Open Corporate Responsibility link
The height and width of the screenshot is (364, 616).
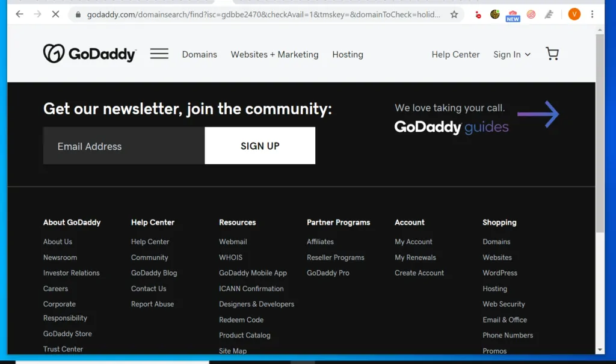[65, 311]
